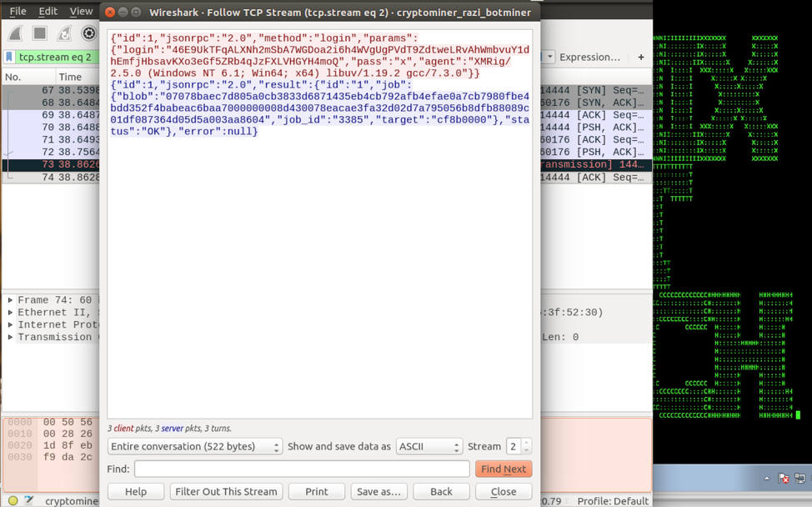
Task: Open the Entire conversation dropdown
Action: (x=195, y=447)
